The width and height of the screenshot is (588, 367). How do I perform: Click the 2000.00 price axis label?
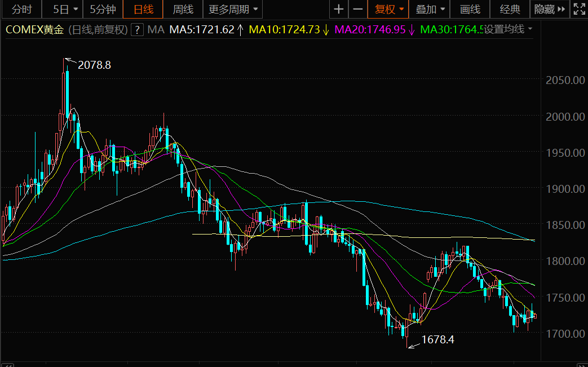(x=564, y=116)
